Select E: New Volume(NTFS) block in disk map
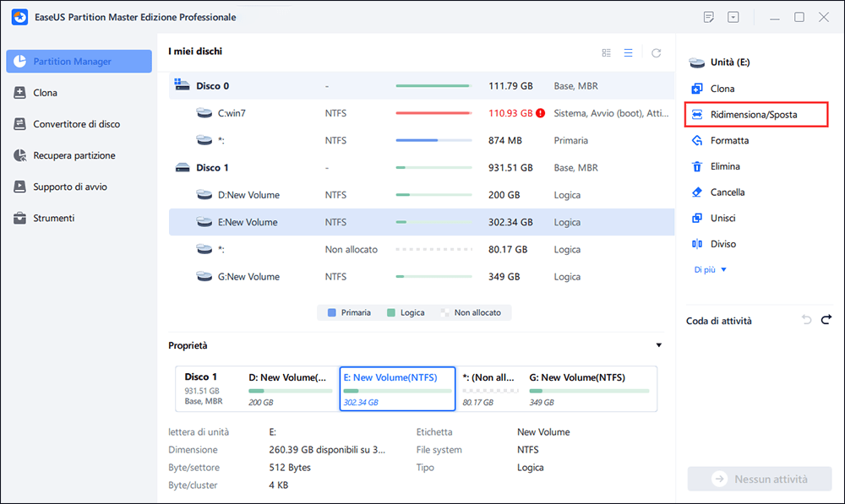845x504 pixels. [x=398, y=389]
